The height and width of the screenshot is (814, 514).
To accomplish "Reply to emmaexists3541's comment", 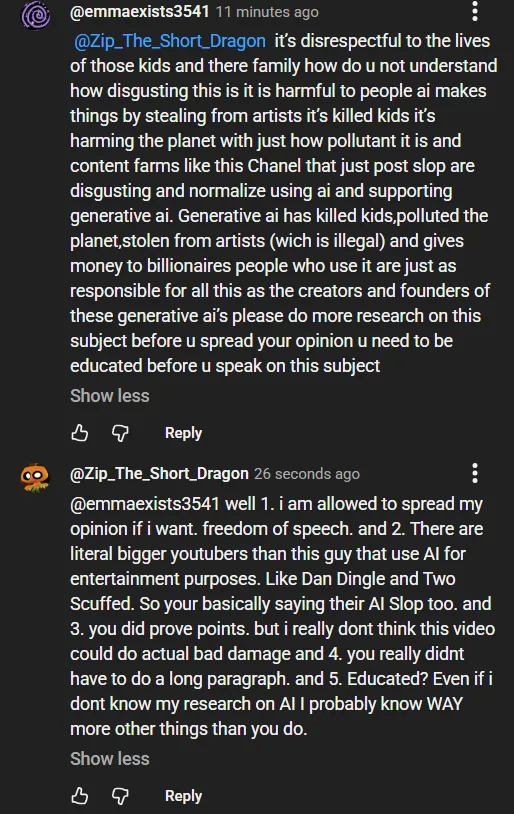I will pyautogui.click(x=183, y=432).
